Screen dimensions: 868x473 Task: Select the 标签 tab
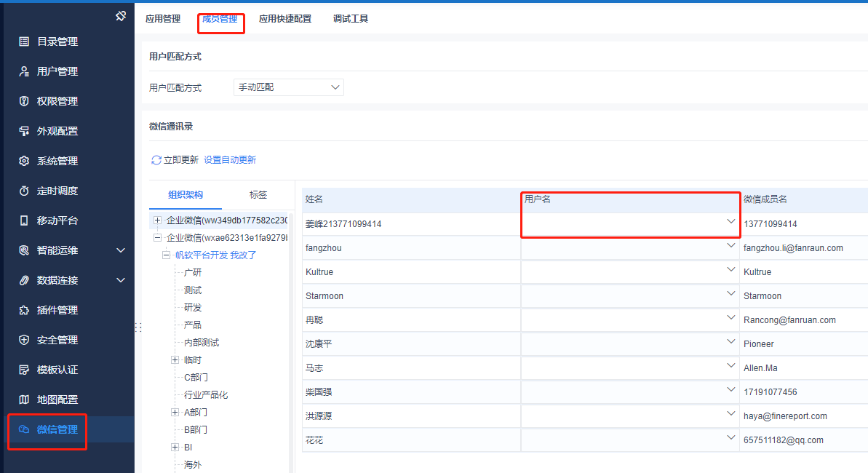pyautogui.click(x=258, y=195)
